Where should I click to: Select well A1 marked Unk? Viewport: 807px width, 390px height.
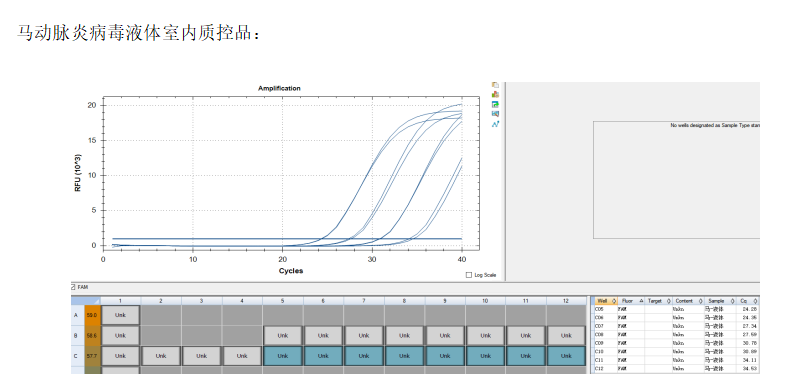pos(120,315)
